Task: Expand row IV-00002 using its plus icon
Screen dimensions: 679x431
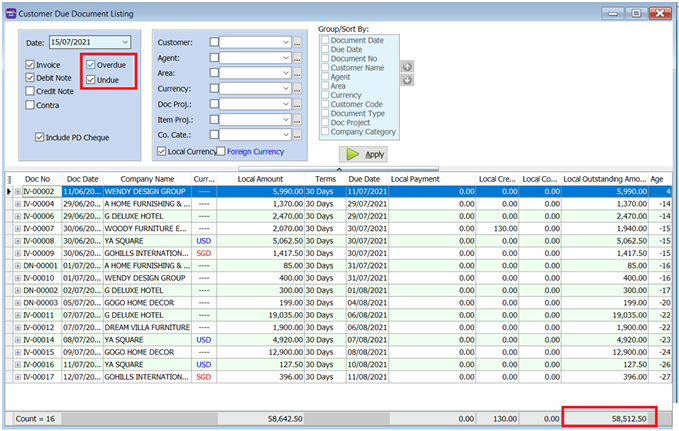Action: (x=17, y=191)
